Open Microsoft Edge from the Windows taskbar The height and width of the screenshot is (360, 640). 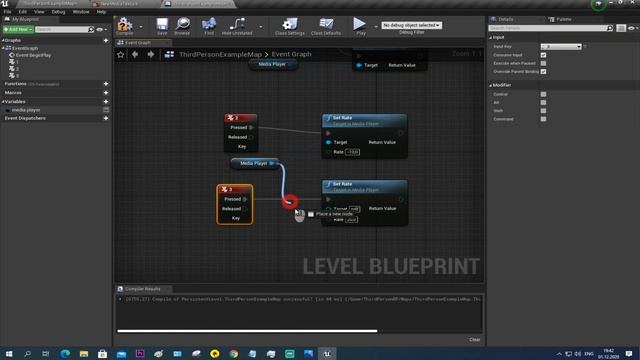[x=65, y=353]
